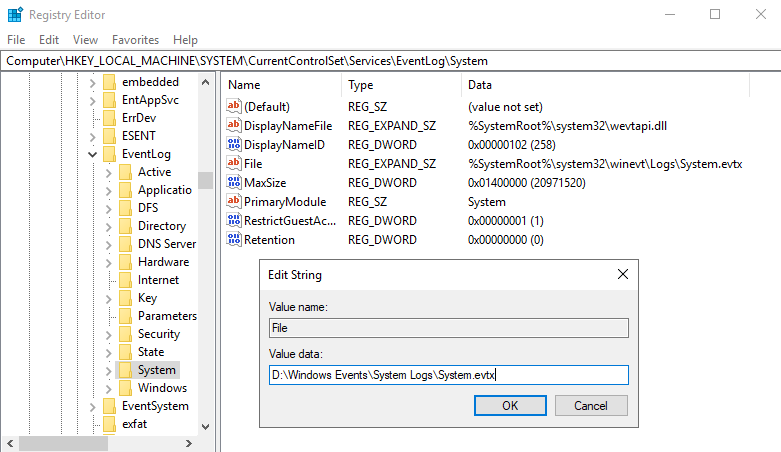Click the DisplayNameFile string icon

click(x=234, y=125)
